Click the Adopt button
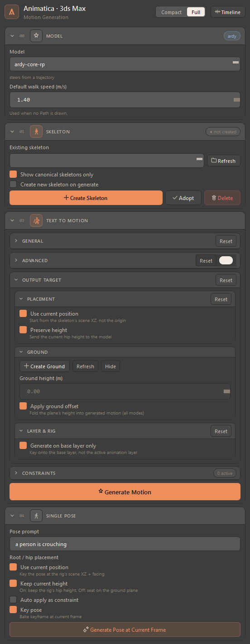Screen dimensions: 250x644 pyautogui.click(x=183, y=198)
